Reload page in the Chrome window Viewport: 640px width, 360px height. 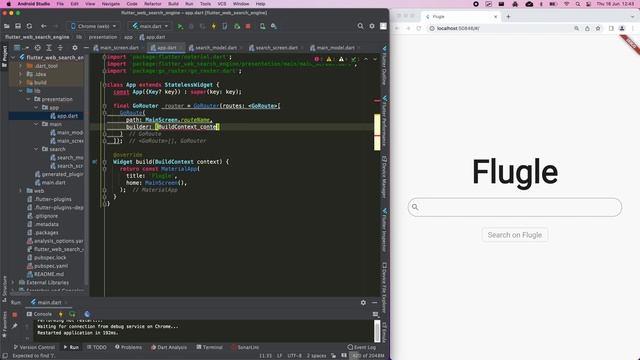(419, 29)
